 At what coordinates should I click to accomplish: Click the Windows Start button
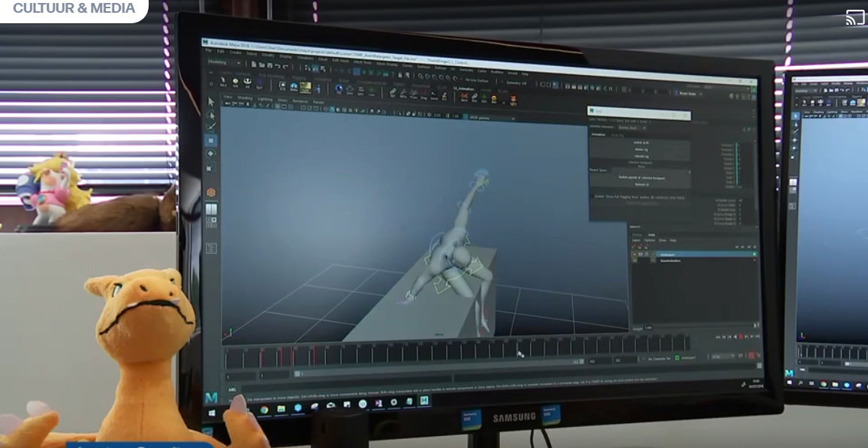click(212, 413)
